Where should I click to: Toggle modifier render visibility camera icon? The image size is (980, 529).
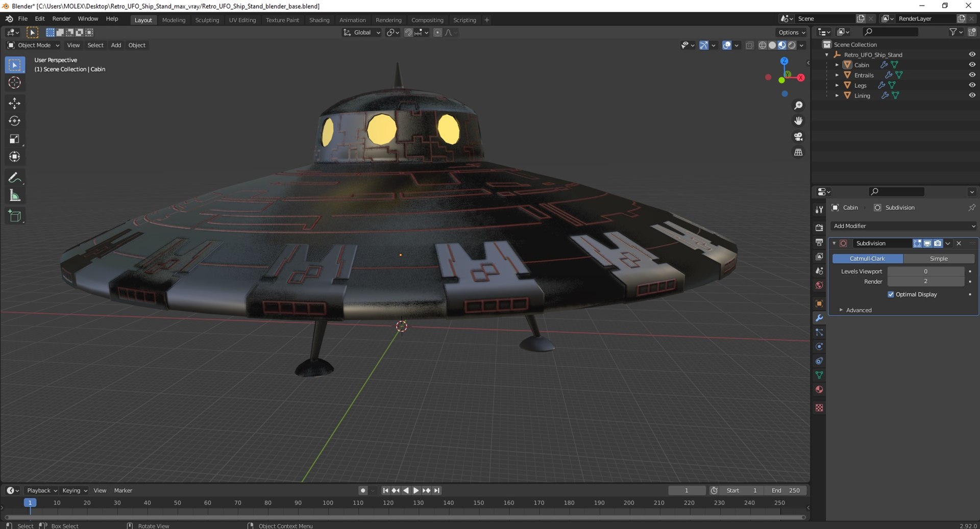click(938, 243)
